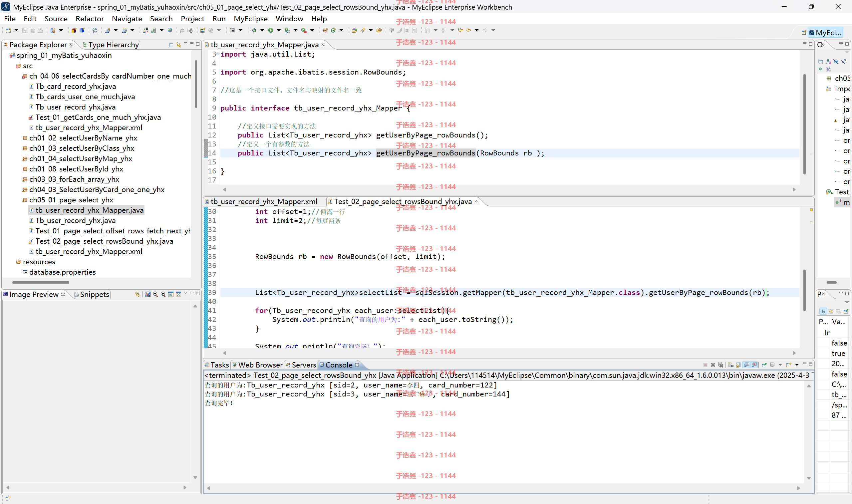Click the Run Last Tool icon
The height and width of the screenshot is (504, 852).
click(x=304, y=31)
